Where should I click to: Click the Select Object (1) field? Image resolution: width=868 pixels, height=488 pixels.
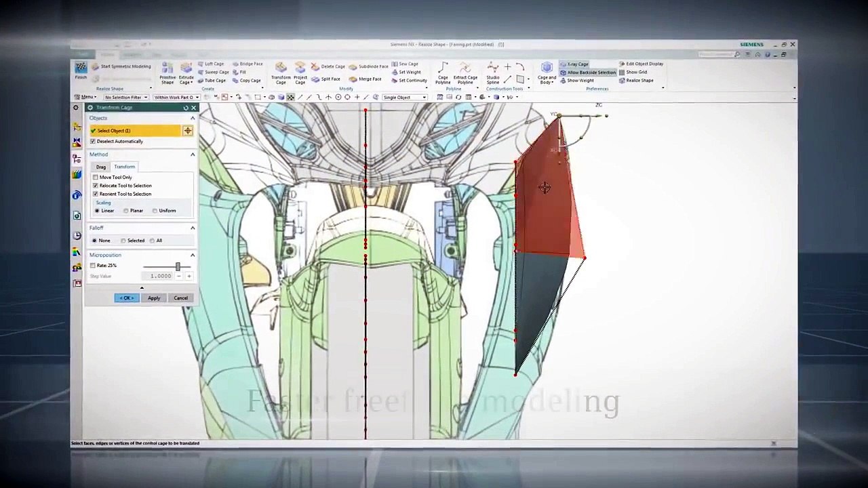point(136,130)
